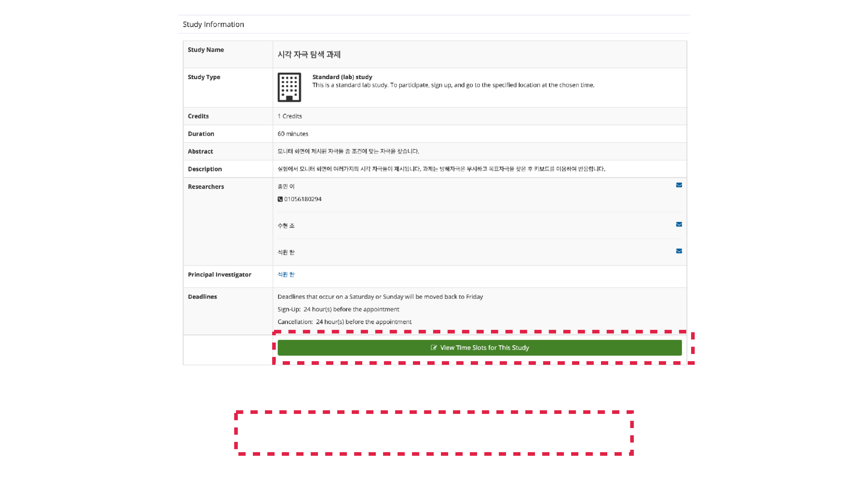
Task: Click the Study Information section header
Action: click(213, 24)
